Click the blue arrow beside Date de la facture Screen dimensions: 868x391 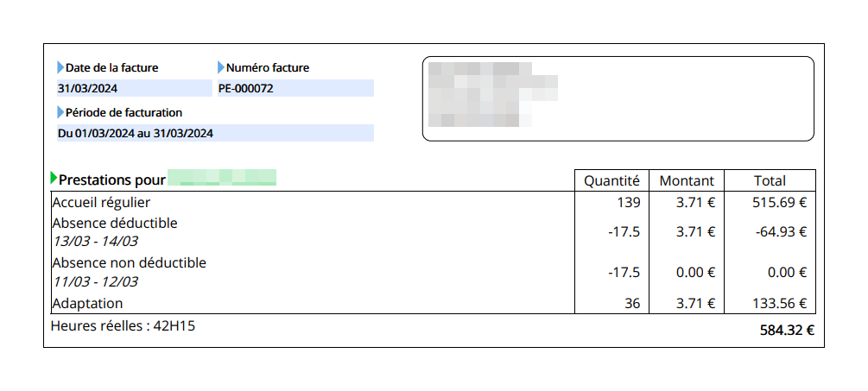60,68
